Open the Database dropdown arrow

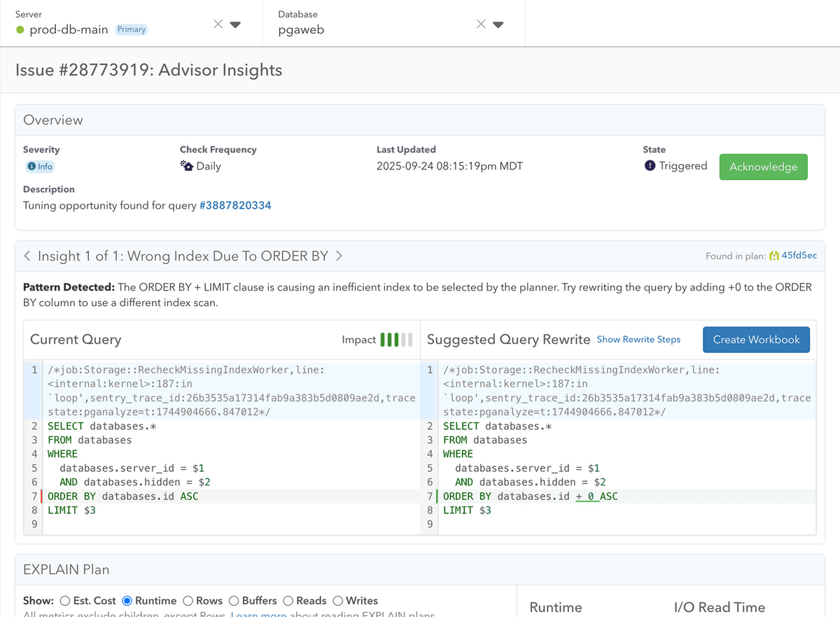coord(498,25)
